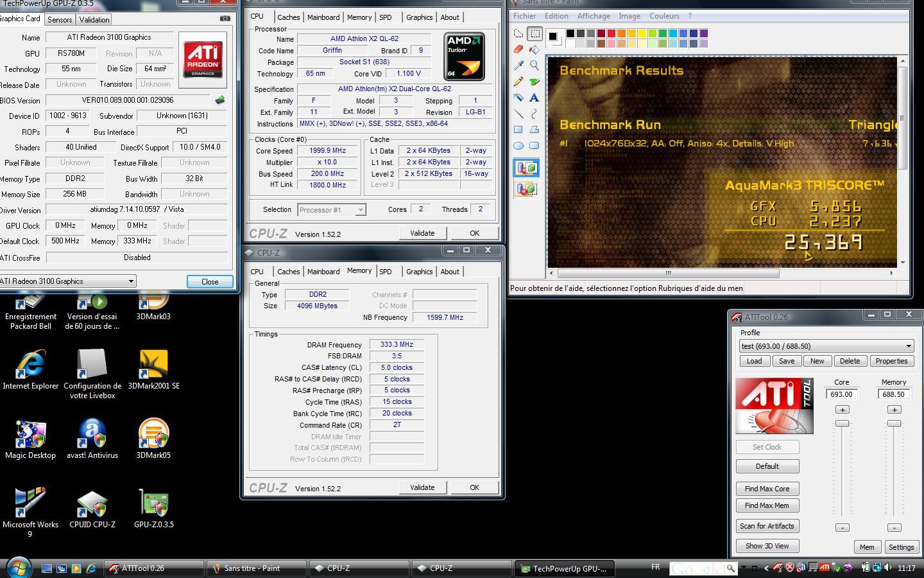This screenshot has width=924, height=578.
Task: Pick the purple color swatch in Paint palette
Action: point(703,33)
